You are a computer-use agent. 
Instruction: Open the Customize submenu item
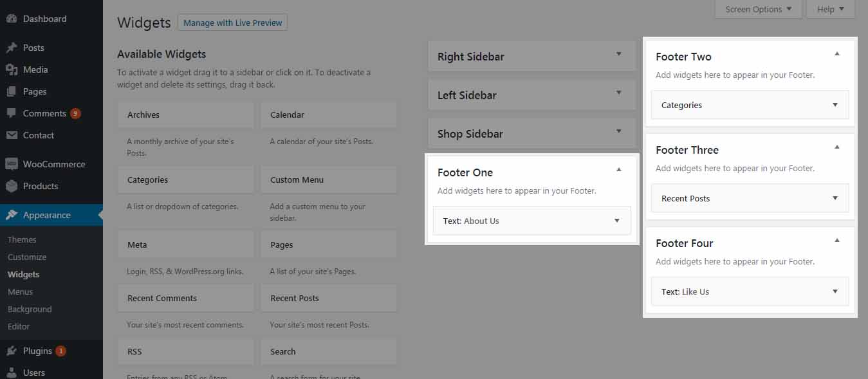click(x=27, y=257)
